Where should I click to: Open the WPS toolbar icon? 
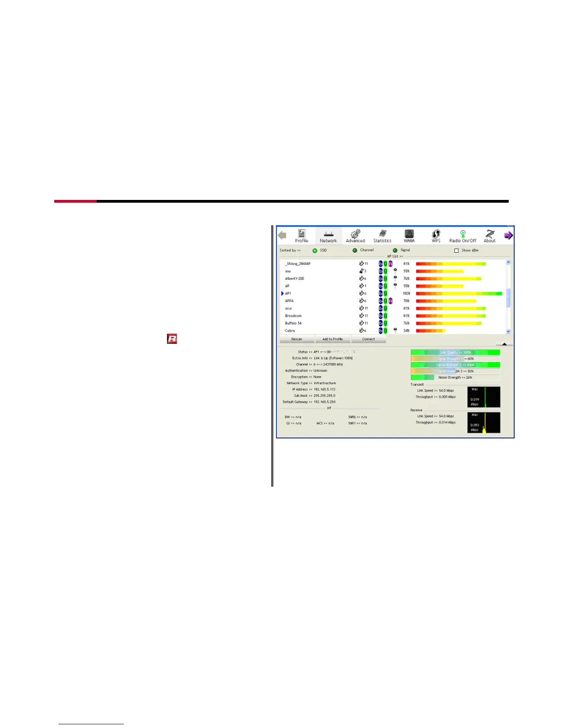[436, 236]
